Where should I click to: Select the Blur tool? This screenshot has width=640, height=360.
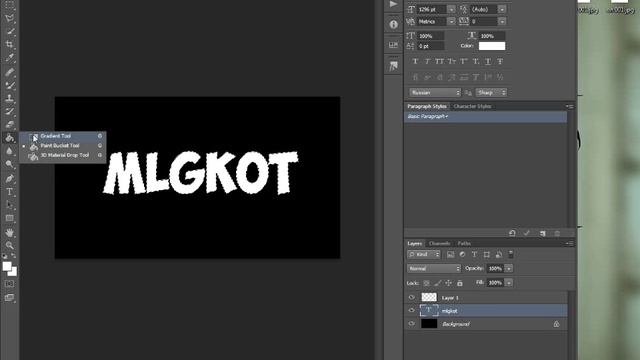(9, 151)
